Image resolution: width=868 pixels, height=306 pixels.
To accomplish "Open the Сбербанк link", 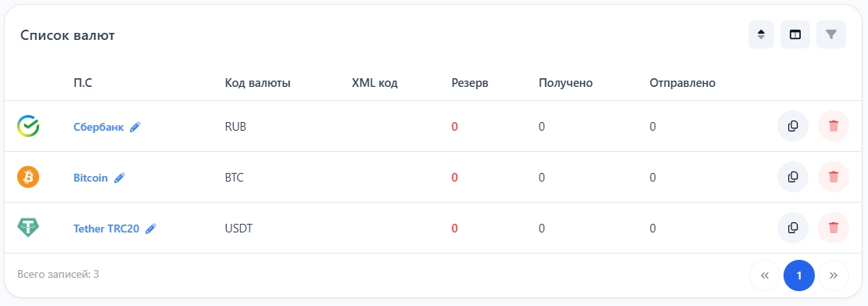I will click(99, 127).
